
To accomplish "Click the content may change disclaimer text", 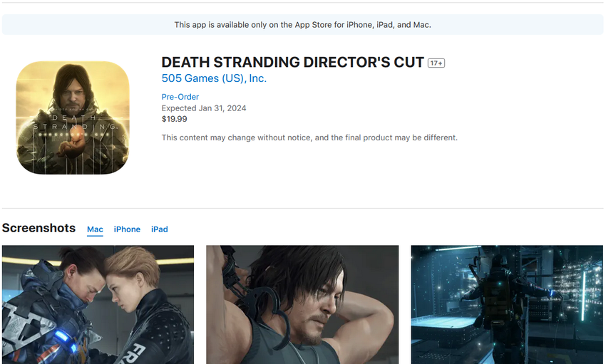I will point(309,137).
